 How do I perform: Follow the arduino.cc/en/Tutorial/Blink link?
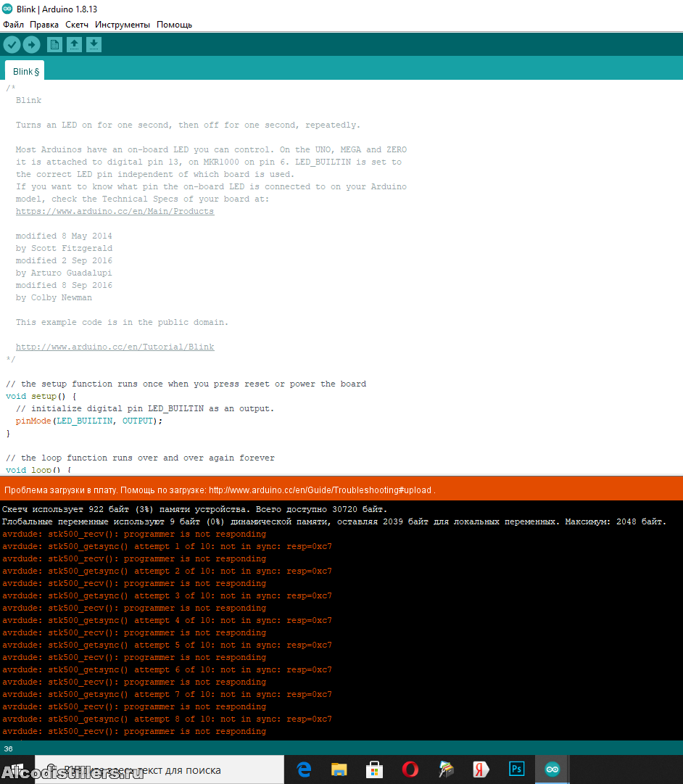[115, 347]
